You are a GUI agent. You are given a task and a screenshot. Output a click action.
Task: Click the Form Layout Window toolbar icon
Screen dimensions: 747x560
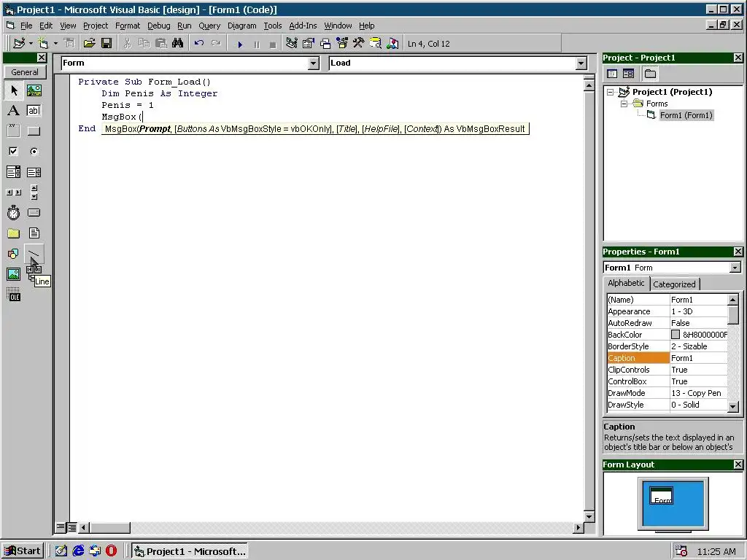[325, 43]
